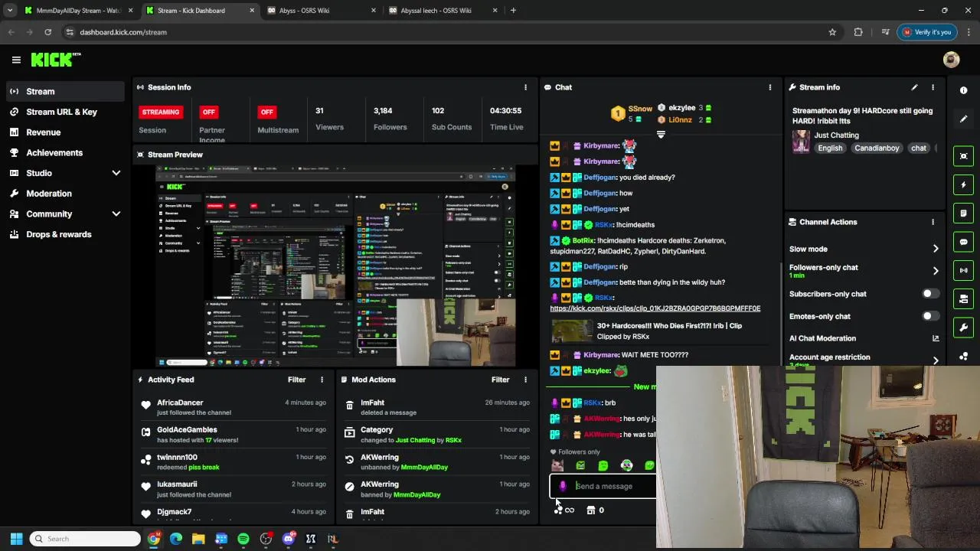
Task: Open Stream URL & Key in sidebar
Action: pos(65,112)
